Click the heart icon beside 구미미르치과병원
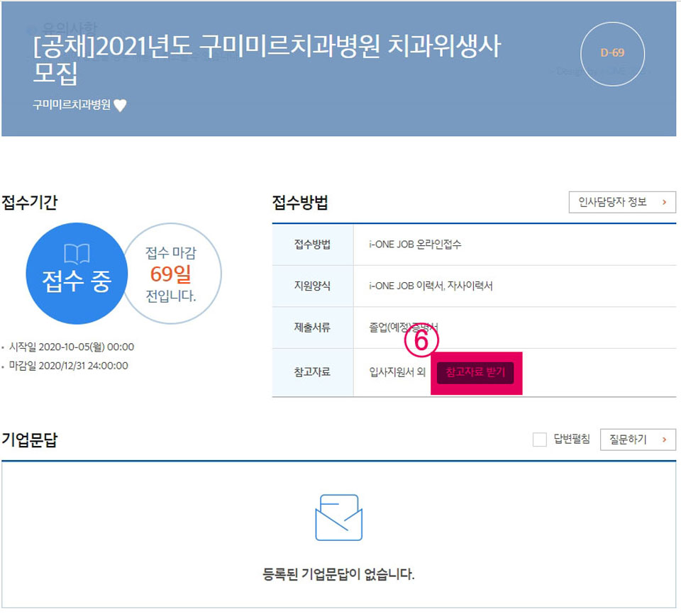Image resolution: width=681 pixels, height=616 pixels. pyautogui.click(x=121, y=106)
